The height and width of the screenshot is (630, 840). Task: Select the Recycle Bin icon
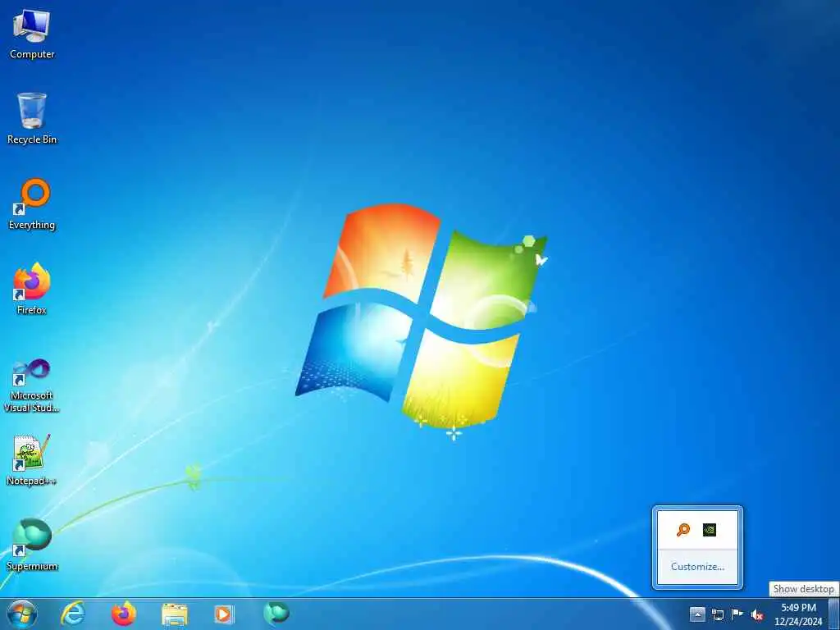[32, 118]
